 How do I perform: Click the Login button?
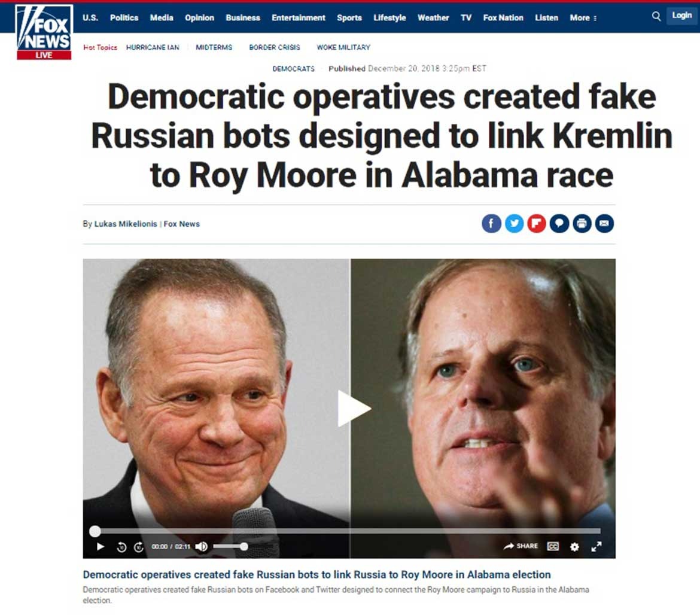click(x=681, y=16)
